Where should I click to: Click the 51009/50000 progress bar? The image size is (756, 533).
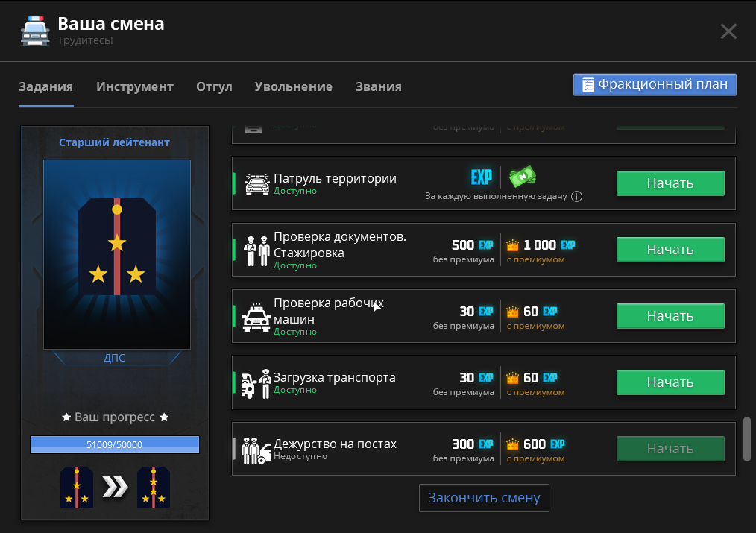click(x=115, y=445)
